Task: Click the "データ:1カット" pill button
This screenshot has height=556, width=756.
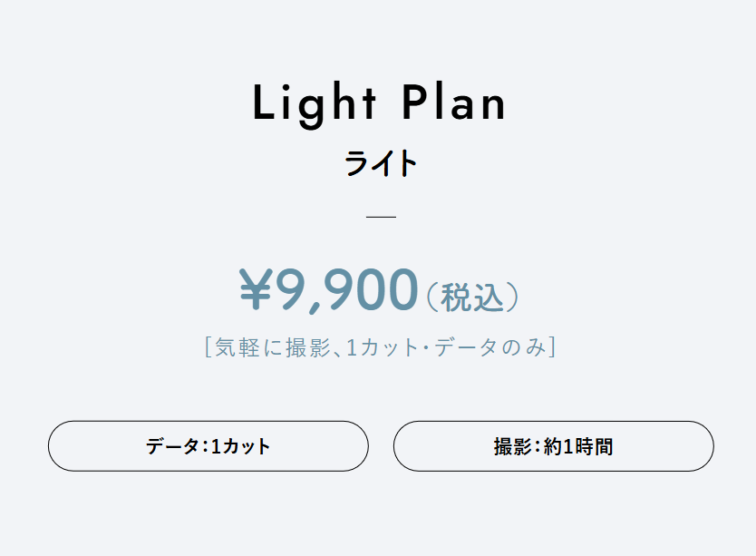Action: (208, 446)
